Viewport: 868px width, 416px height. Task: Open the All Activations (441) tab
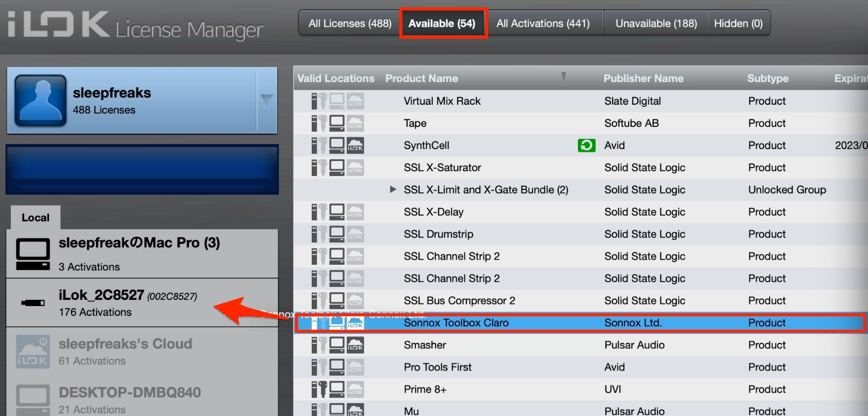tap(543, 23)
